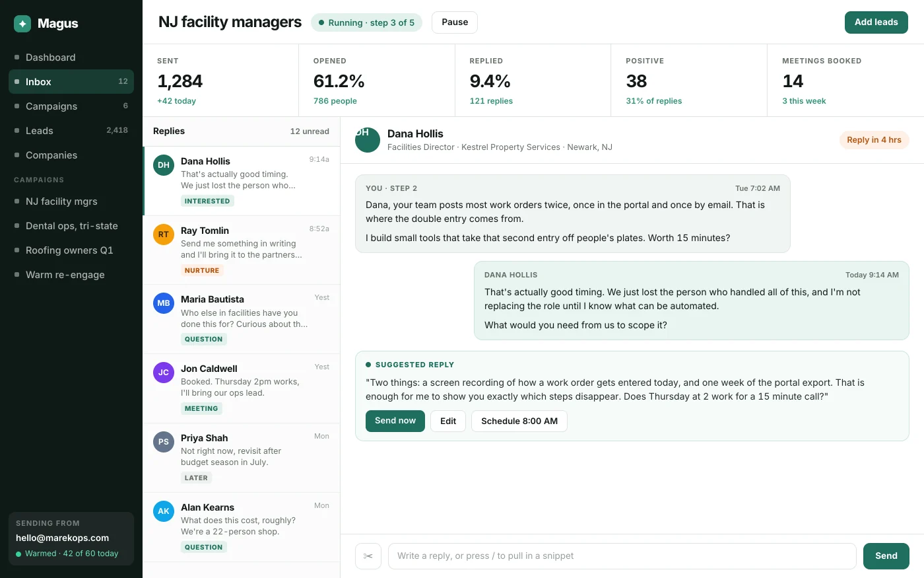Click the RT avatar for Ray Tomlin
The image size is (924, 578).
point(164,235)
